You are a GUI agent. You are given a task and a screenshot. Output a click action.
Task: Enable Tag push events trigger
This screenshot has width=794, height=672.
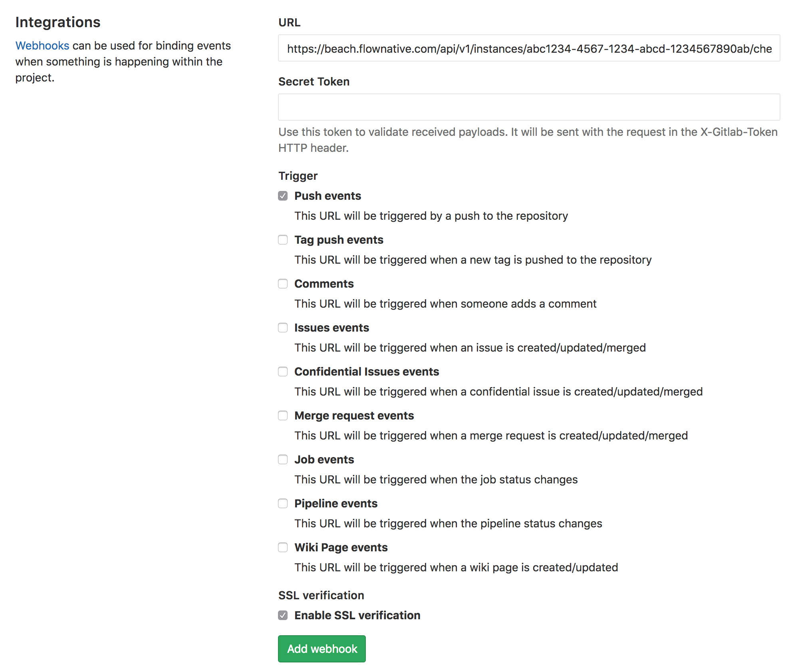[x=283, y=240]
